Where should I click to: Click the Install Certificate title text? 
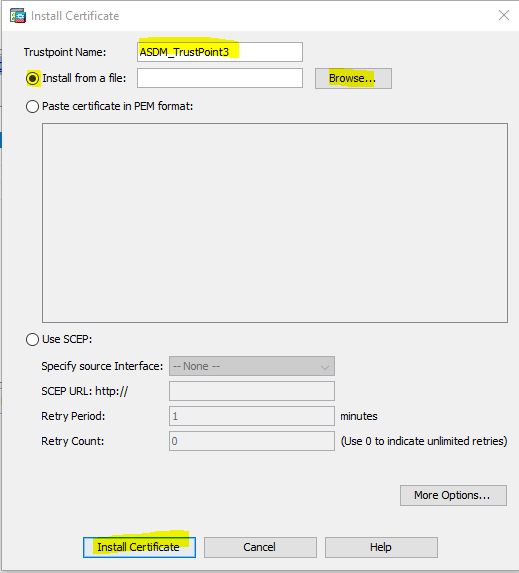pos(75,16)
